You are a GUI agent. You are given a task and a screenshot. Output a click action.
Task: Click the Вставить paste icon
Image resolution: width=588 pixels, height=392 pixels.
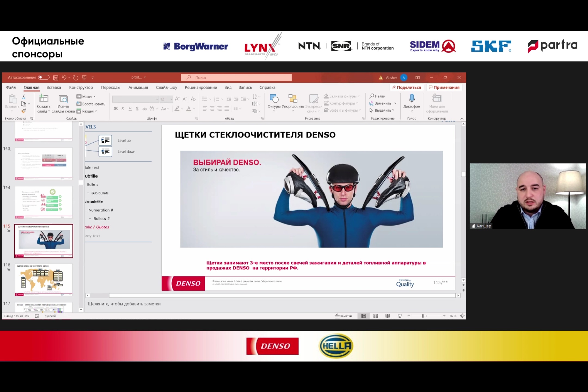click(12, 99)
